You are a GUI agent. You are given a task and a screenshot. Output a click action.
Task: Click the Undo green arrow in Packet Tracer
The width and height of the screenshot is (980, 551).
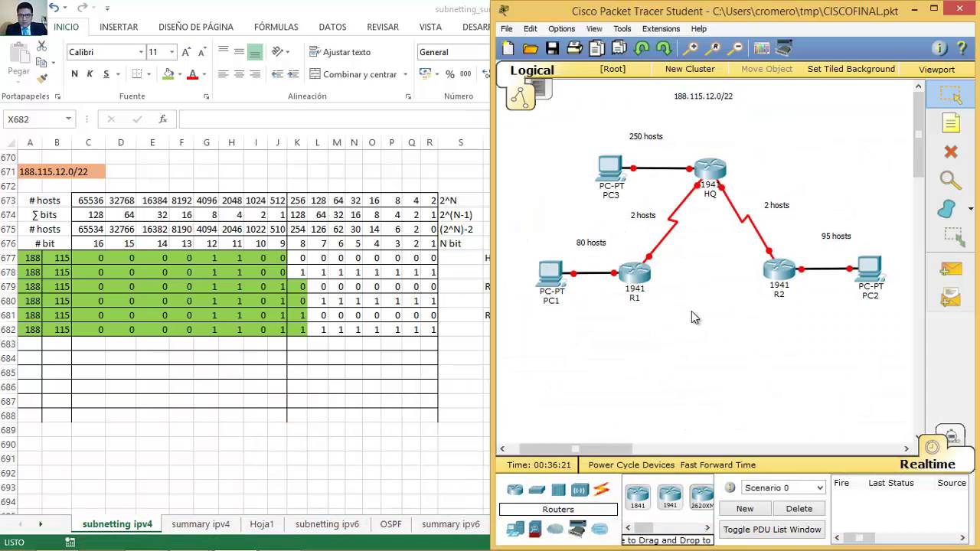tap(642, 48)
